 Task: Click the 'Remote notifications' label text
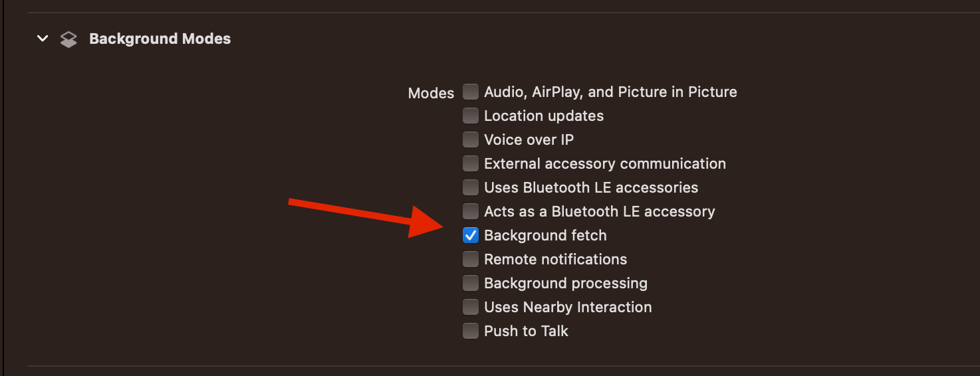556,259
